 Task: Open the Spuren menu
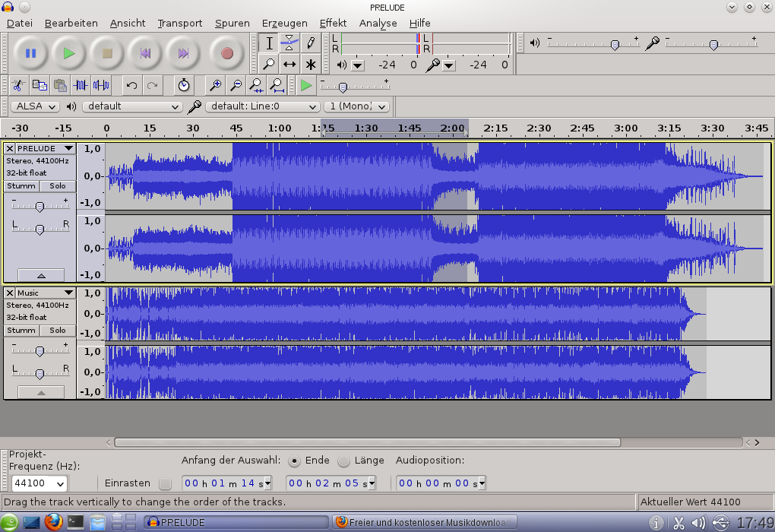232,24
